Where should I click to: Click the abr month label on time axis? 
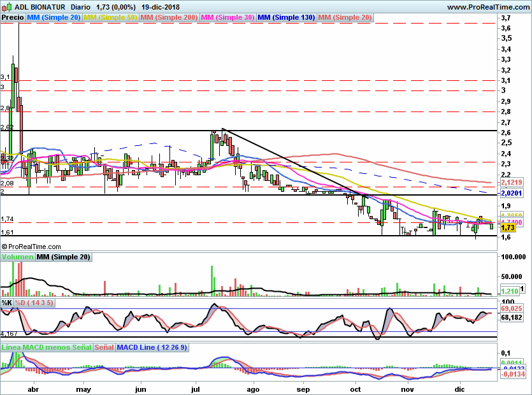(33, 389)
